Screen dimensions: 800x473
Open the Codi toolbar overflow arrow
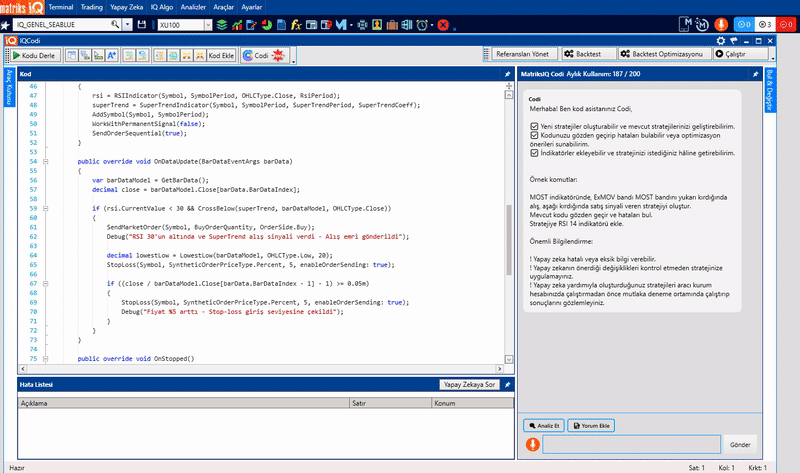(293, 62)
